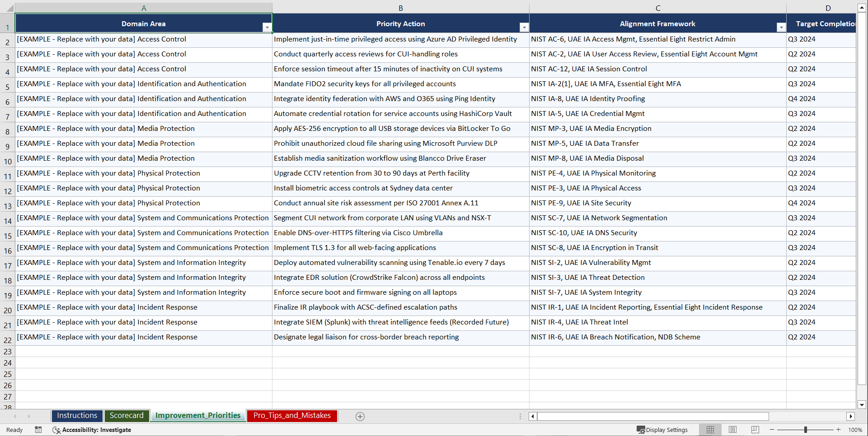Image resolution: width=868 pixels, height=436 pixels.
Task: Zoom in using the plus icon
Action: (838, 430)
